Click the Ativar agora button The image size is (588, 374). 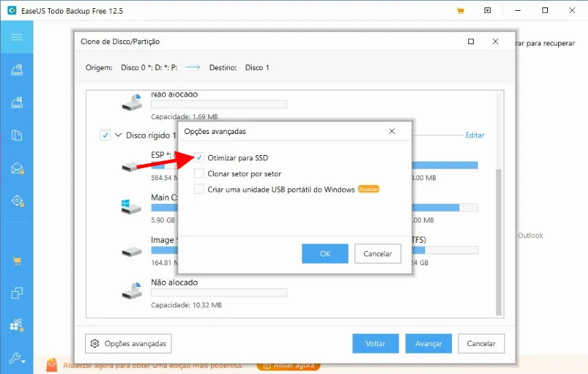click(x=289, y=366)
